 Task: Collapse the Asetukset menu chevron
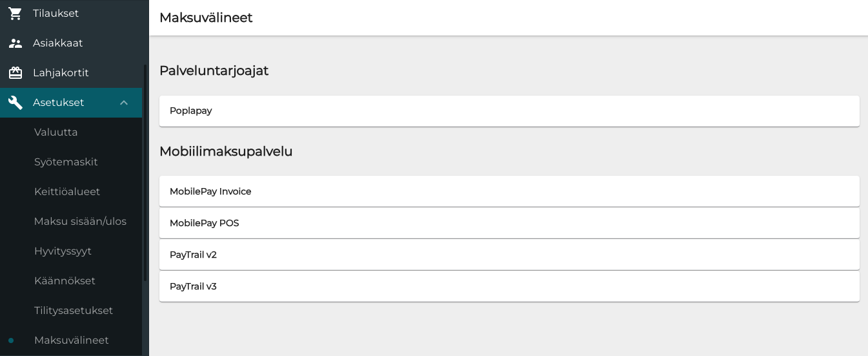click(124, 103)
